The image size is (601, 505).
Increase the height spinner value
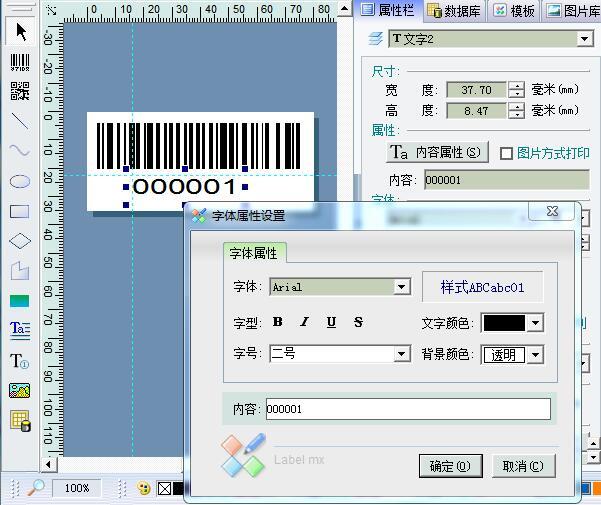point(517,107)
